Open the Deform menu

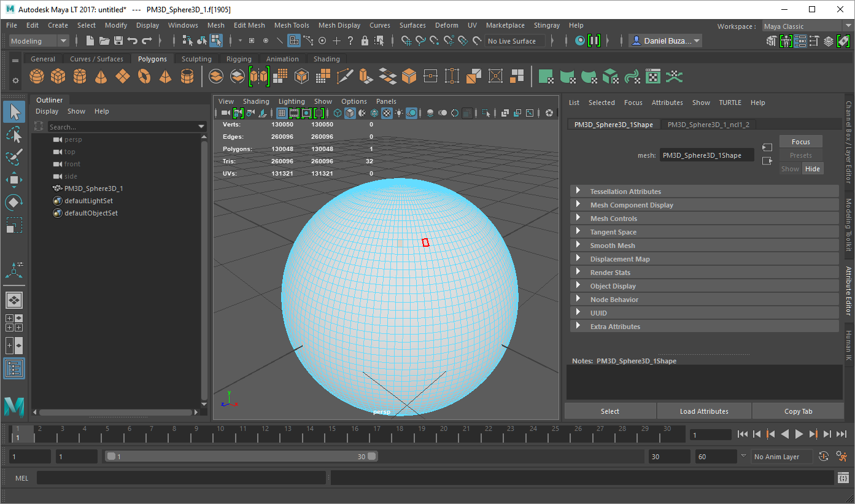point(446,25)
